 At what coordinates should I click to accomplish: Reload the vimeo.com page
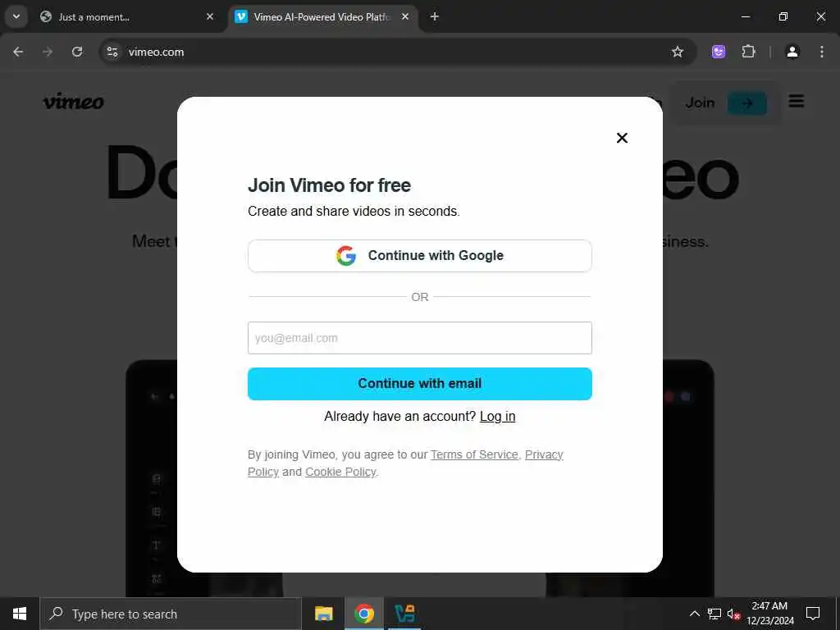(x=77, y=52)
